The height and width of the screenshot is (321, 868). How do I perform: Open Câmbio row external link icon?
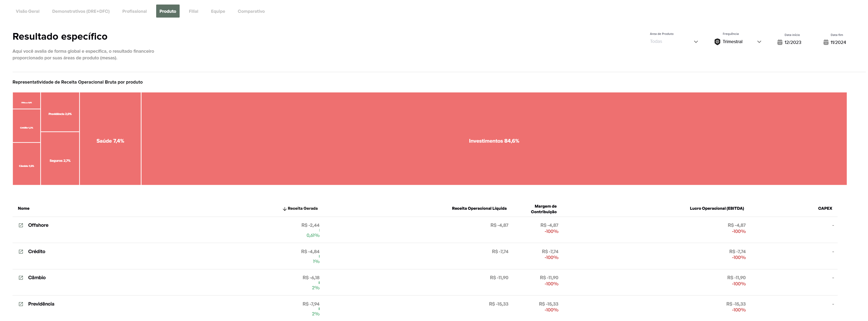pos(21,278)
